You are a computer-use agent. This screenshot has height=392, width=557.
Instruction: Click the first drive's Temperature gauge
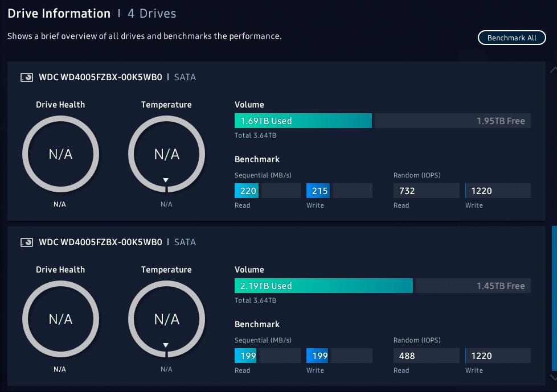coord(166,154)
